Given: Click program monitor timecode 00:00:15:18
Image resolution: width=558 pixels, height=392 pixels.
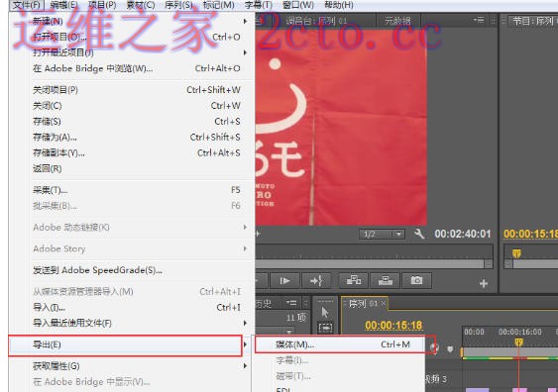Looking at the screenshot, I should point(530,234).
